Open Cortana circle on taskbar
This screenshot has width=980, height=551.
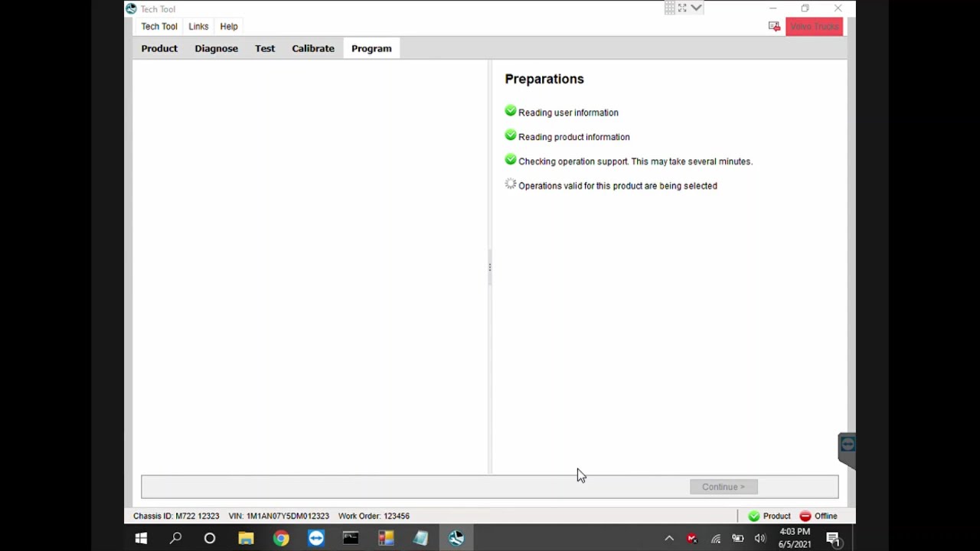210,539
